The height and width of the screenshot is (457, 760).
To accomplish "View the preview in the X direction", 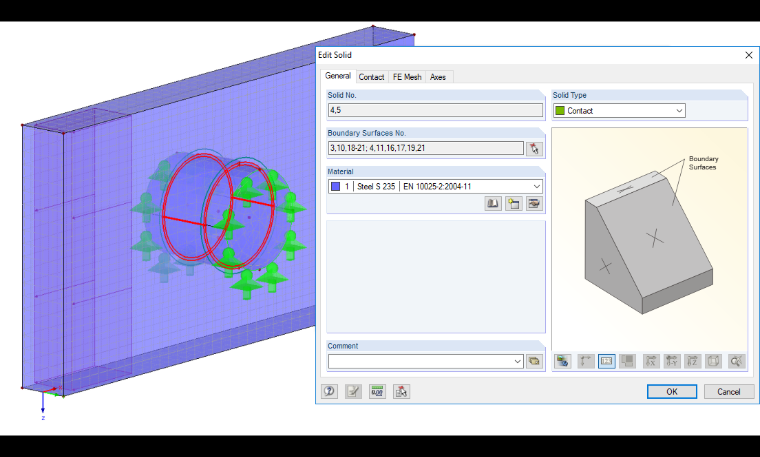I will (x=651, y=361).
